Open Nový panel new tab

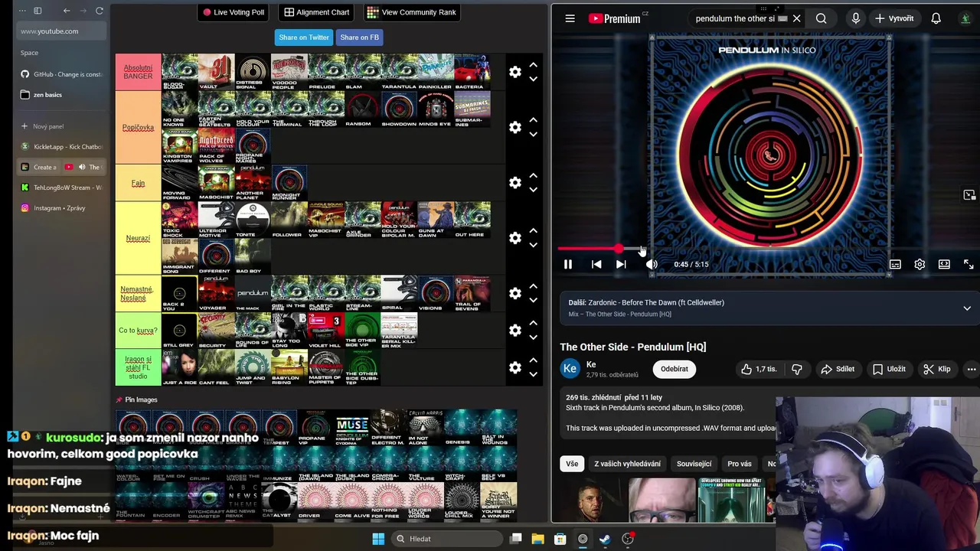pos(61,126)
